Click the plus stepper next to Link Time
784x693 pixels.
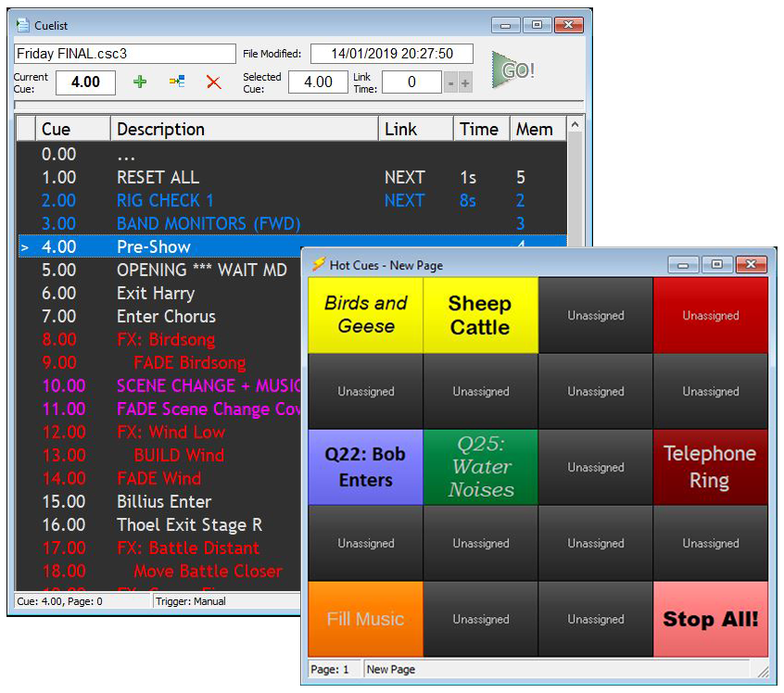[466, 82]
